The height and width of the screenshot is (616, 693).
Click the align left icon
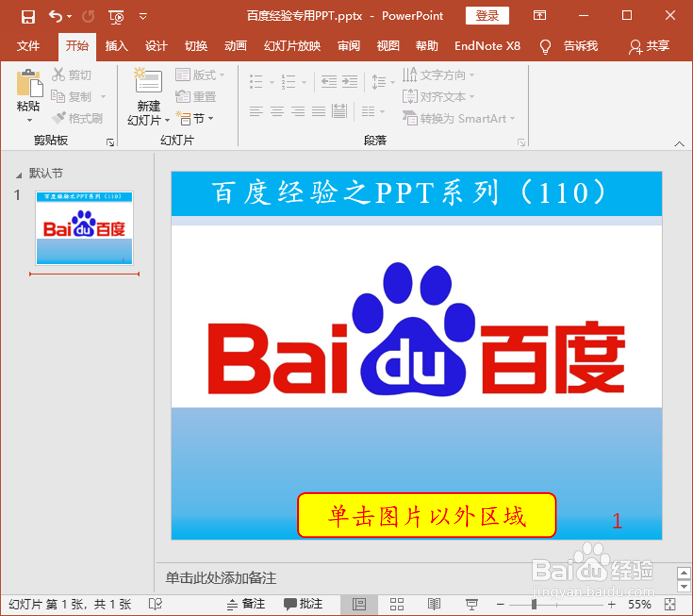(x=256, y=111)
